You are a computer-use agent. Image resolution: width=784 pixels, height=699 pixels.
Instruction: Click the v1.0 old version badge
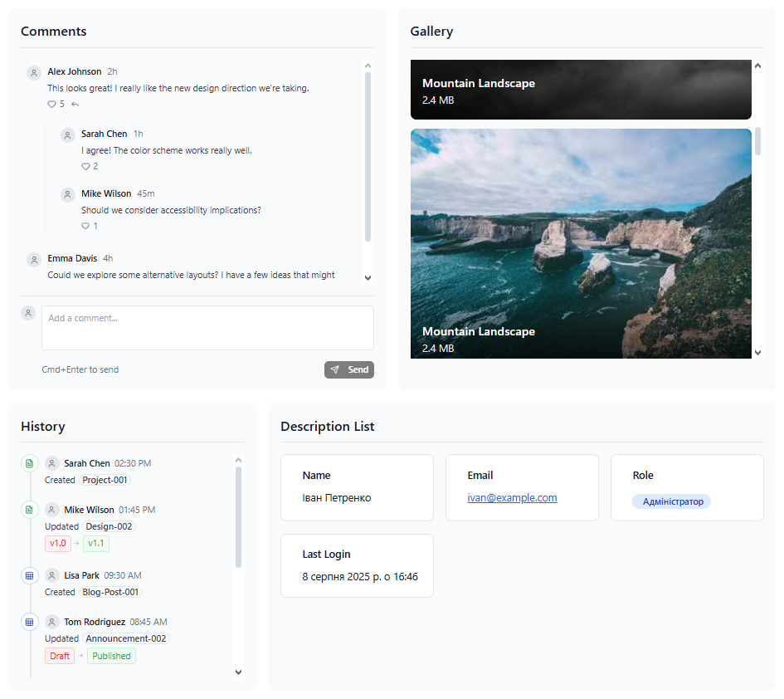[x=58, y=544]
